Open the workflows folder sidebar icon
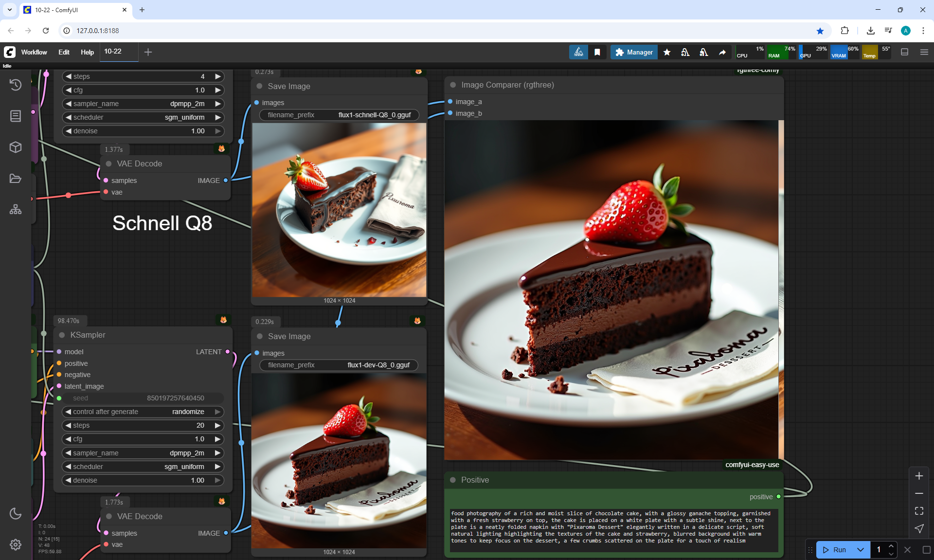This screenshot has height=560, width=934. click(16, 179)
